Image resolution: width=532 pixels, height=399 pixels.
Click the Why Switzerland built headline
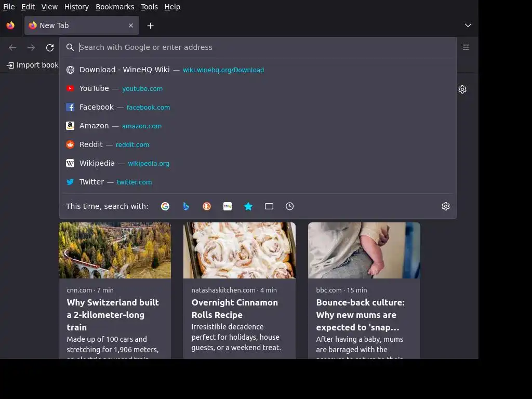click(113, 315)
